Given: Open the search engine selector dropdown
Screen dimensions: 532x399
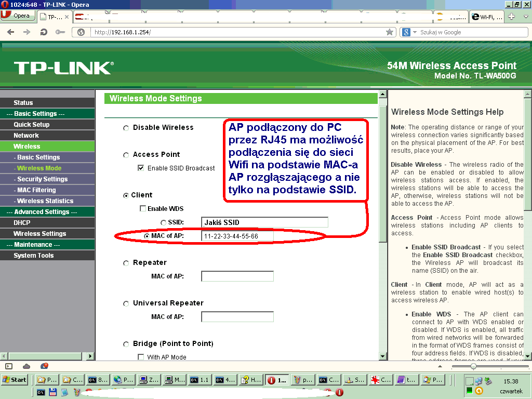Looking at the screenshot, I should click(x=414, y=32).
